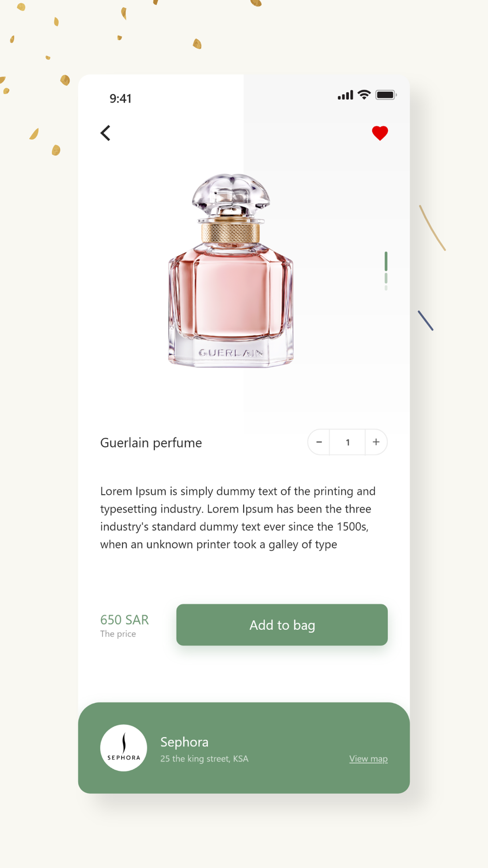Tap the Sephora logo circle
Viewport: 488px width, 868px height.
tap(123, 748)
